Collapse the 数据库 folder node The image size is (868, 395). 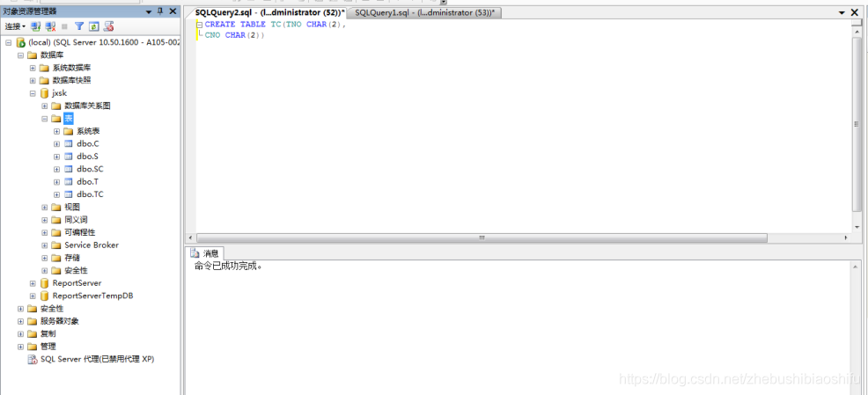click(x=20, y=55)
